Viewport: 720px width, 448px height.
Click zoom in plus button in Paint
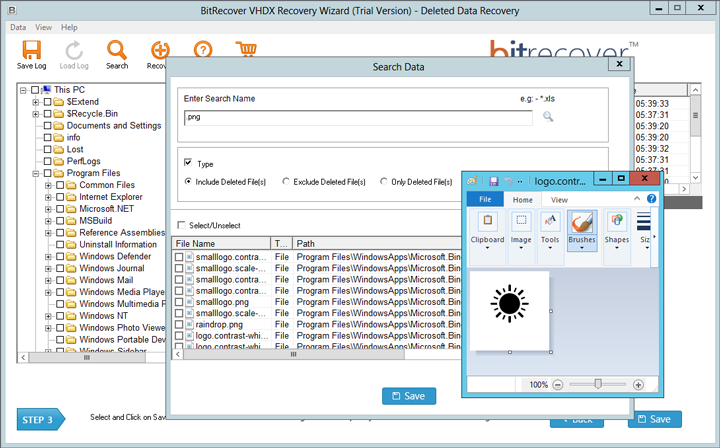click(x=638, y=385)
